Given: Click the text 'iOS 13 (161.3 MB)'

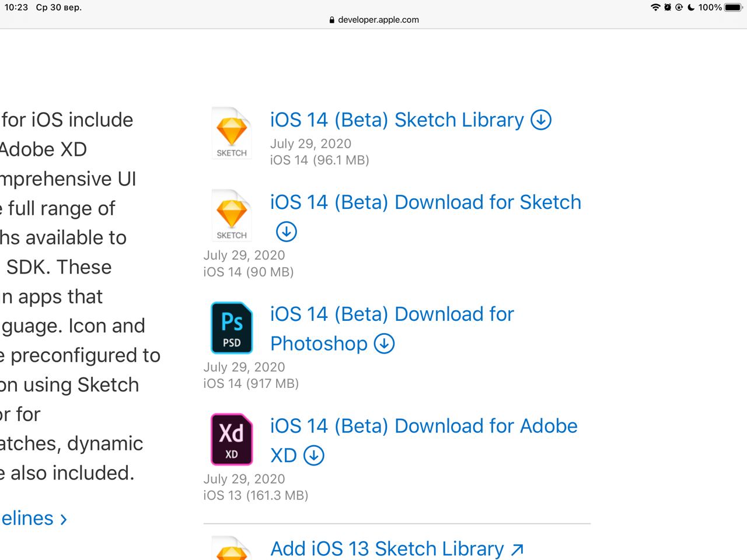Looking at the screenshot, I should pos(256,496).
